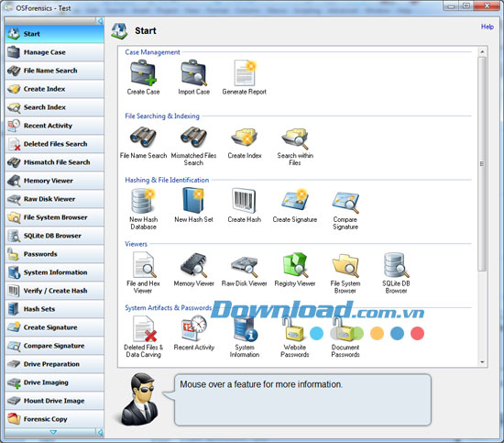
Task: Click the Create Index icon in main panel
Action: pos(245,138)
